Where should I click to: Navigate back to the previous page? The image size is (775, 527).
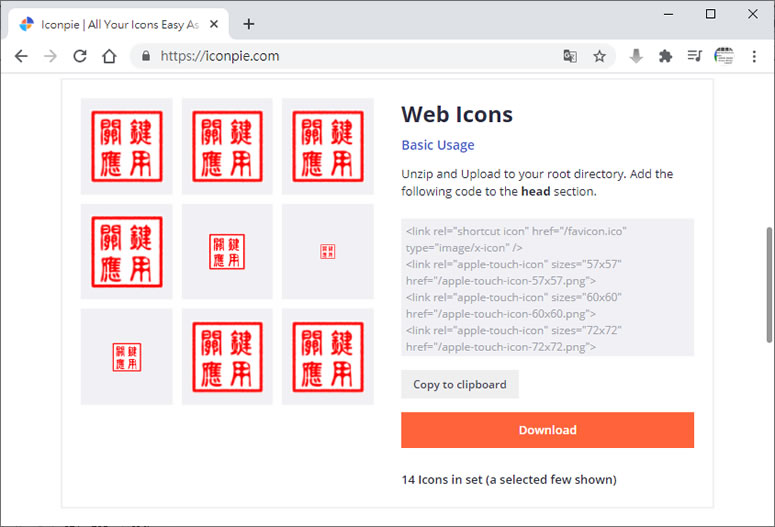[21, 57]
